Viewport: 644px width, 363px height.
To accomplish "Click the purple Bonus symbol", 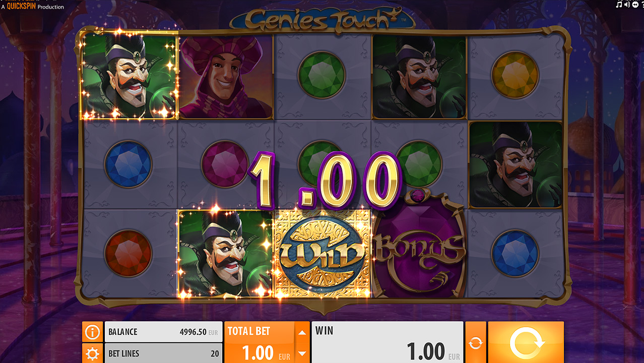I will [x=419, y=250].
